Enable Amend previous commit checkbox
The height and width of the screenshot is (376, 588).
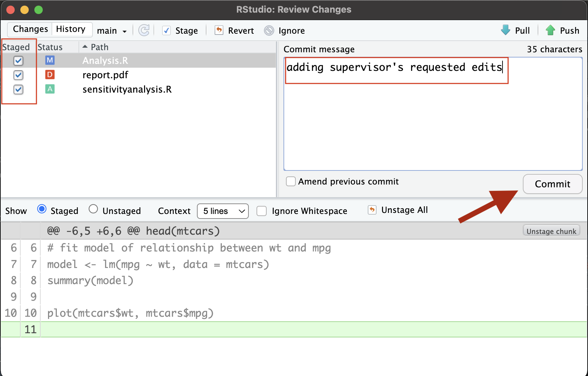tap(291, 181)
